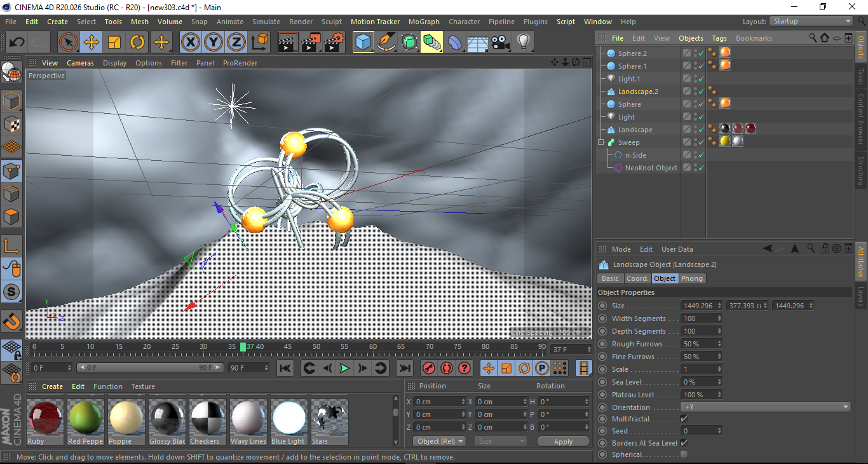This screenshot has width=868, height=464.
Task: Collapse the Sweep object tree
Action: [x=601, y=142]
